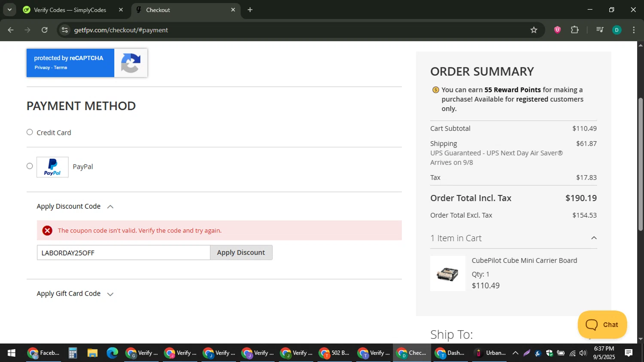
Task: Click the Cart Subtotal value $110.49
Action: tap(584, 128)
